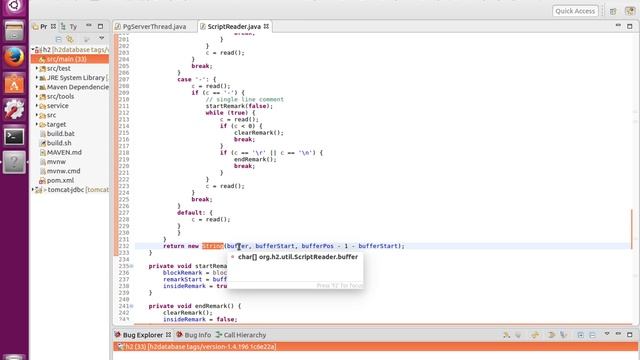This screenshot has height=360, width=640.
Task: Select the MAVEN.md file
Action: pyautogui.click(x=64, y=152)
